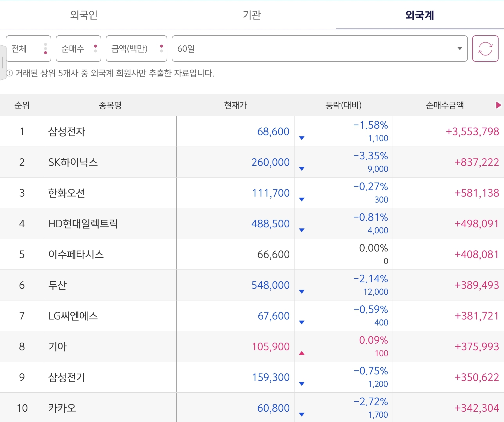Click the refresh icon button
Viewport: 504px width, 422px height.
tap(485, 49)
